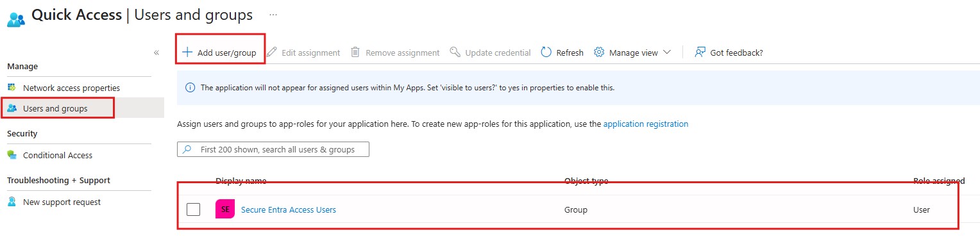Click Edit assignment label
Screen dimensions: 980x237
click(x=310, y=53)
